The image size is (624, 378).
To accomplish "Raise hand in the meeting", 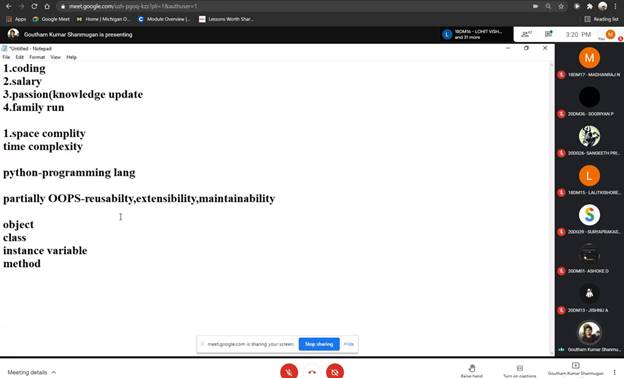I will pos(472,370).
